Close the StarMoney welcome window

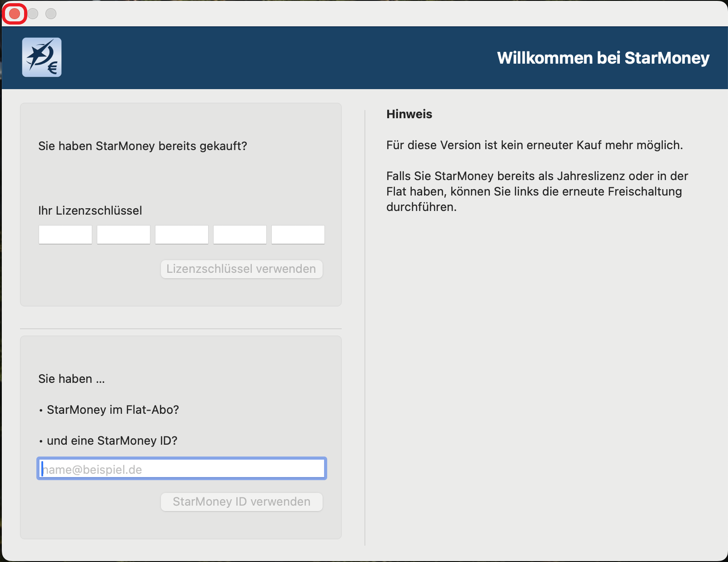[x=15, y=14]
